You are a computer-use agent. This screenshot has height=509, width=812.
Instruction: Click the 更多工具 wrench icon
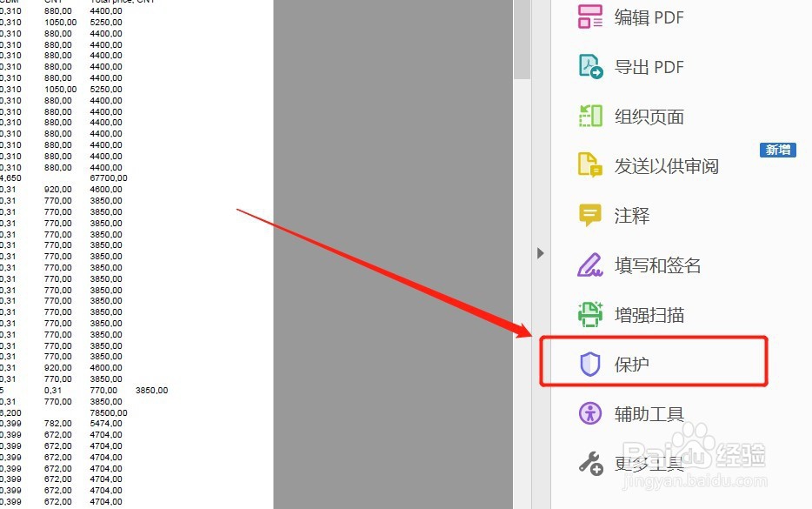click(x=592, y=463)
